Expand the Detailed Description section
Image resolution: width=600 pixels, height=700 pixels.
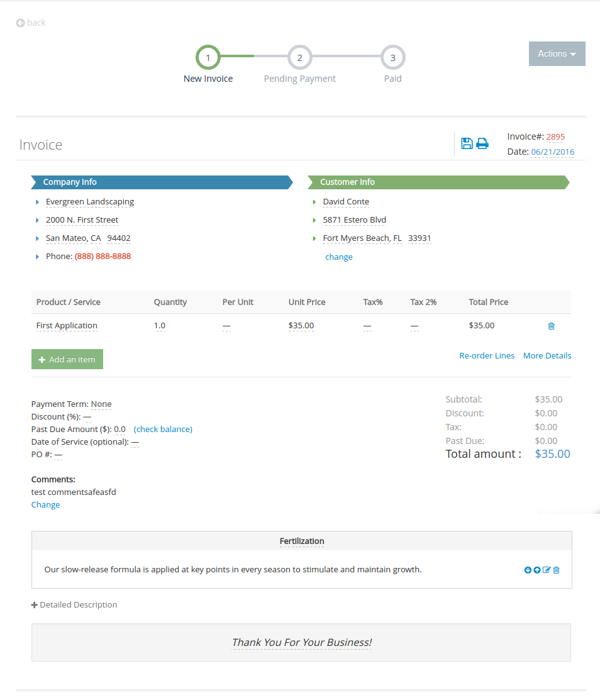pos(74,604)
